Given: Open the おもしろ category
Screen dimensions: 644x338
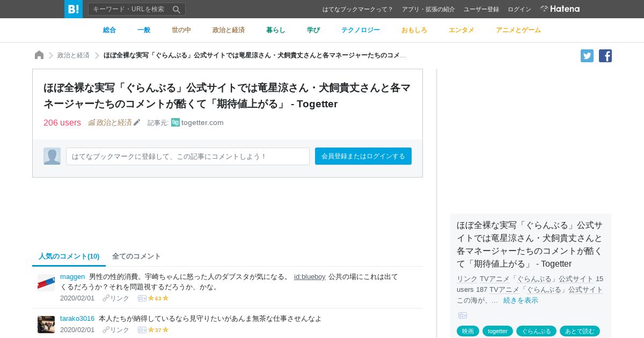Looking at the screenshot, I should (414, 30).
